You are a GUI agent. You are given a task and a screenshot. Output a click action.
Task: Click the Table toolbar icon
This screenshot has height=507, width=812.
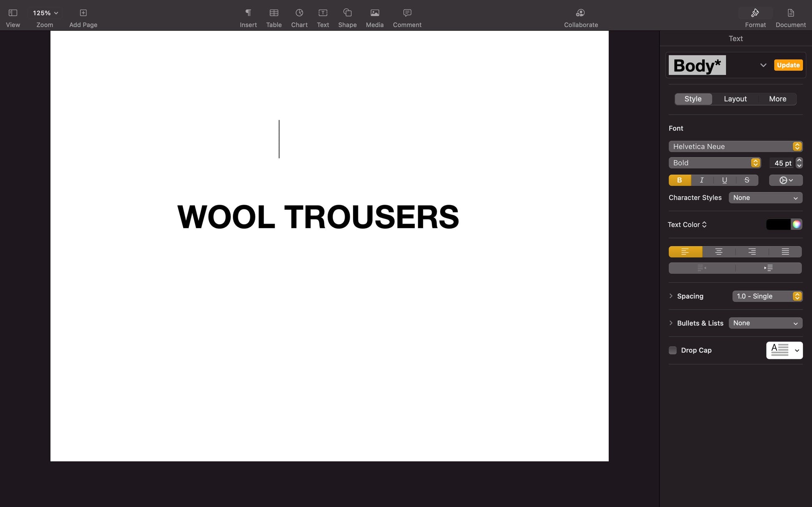(x=274, y=13)
